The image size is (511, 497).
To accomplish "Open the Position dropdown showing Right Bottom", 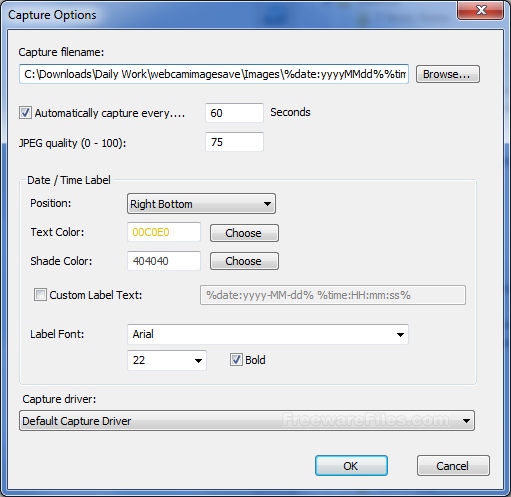I will tap(201, 204).
